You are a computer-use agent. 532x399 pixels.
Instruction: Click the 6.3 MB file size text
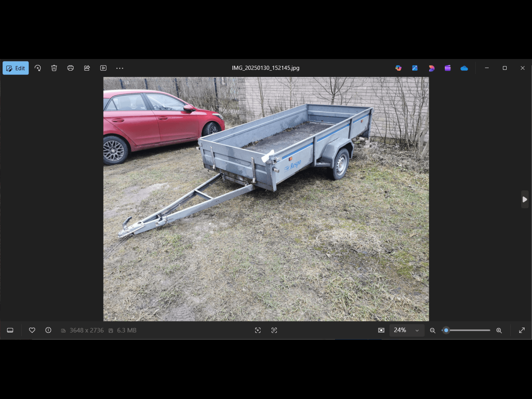click(127, 330)
